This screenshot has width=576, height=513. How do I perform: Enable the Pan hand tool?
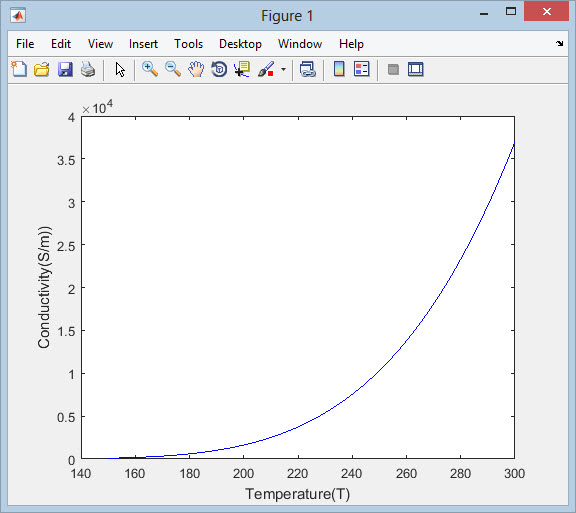click(x=196, y=69)
